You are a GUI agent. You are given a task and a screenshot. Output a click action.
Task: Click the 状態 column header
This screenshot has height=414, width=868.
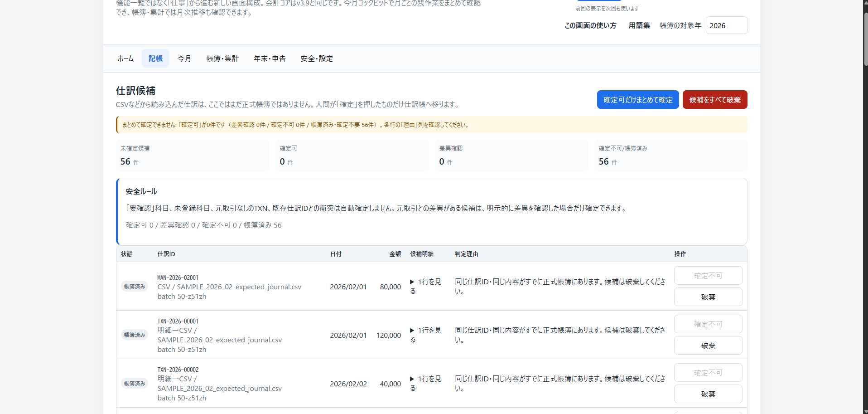click(x=127, y=254)
